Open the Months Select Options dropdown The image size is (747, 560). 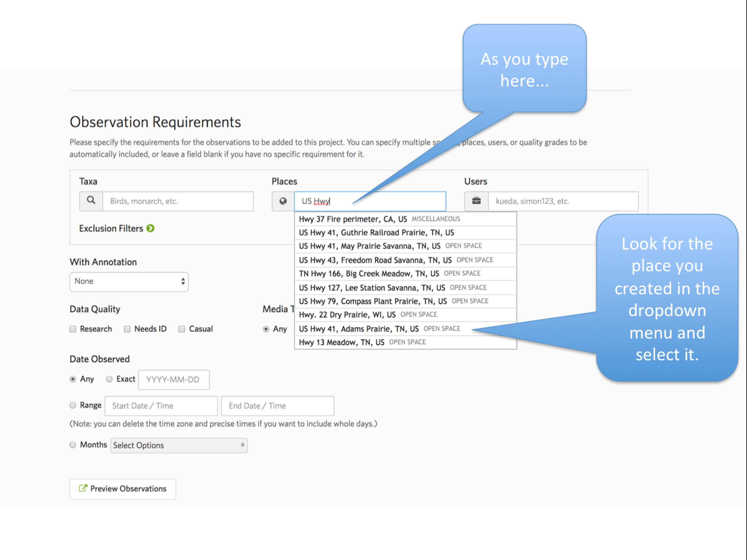(179, 445)
